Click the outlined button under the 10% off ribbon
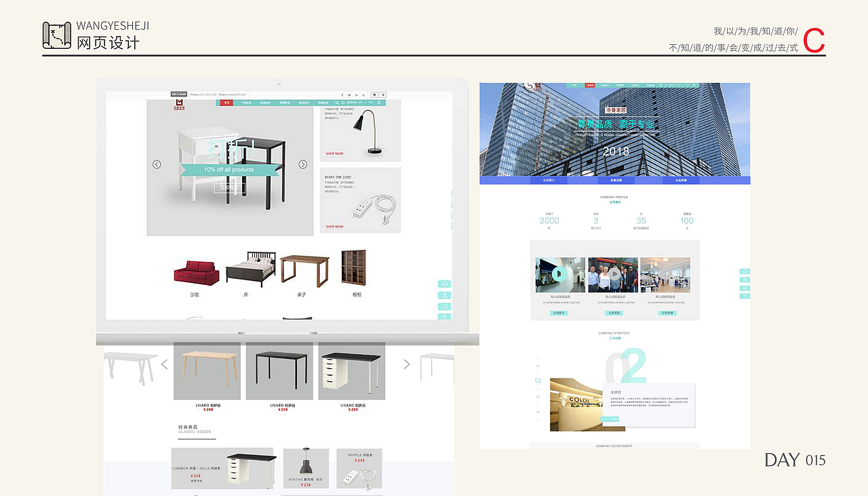 point(229,187)
